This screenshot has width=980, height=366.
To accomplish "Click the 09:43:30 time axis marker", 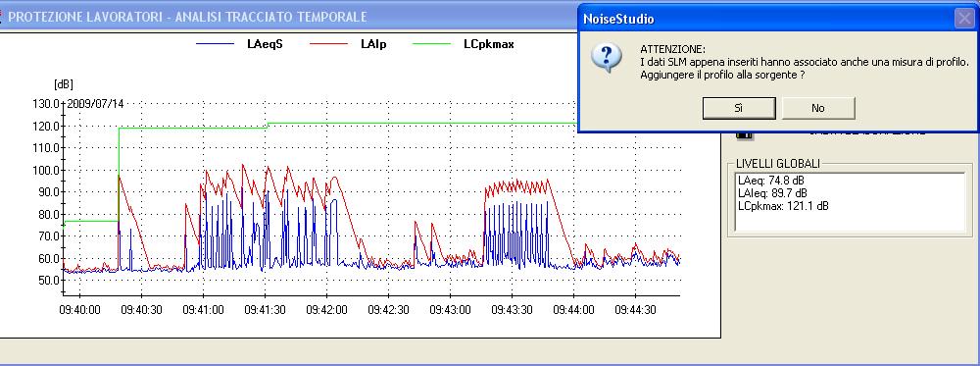I will tap(512, 310).
